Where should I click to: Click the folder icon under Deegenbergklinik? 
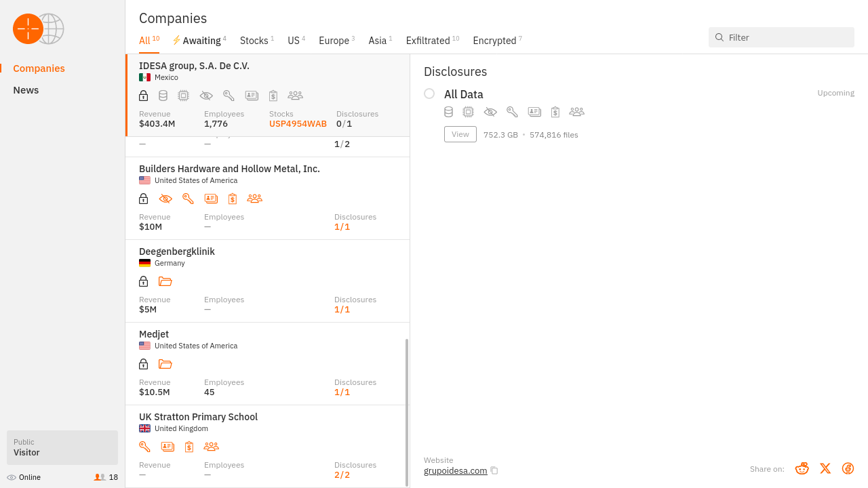coord(165,281)
